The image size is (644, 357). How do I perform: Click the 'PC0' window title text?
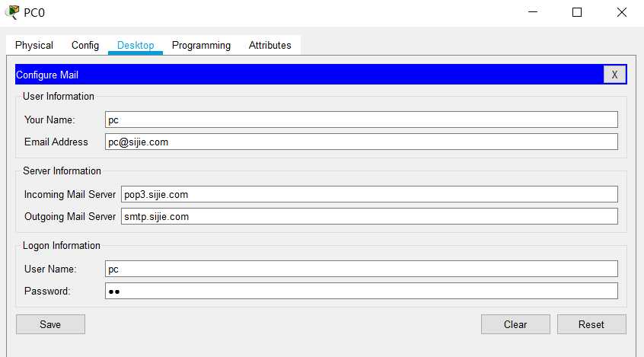point(34,13)
